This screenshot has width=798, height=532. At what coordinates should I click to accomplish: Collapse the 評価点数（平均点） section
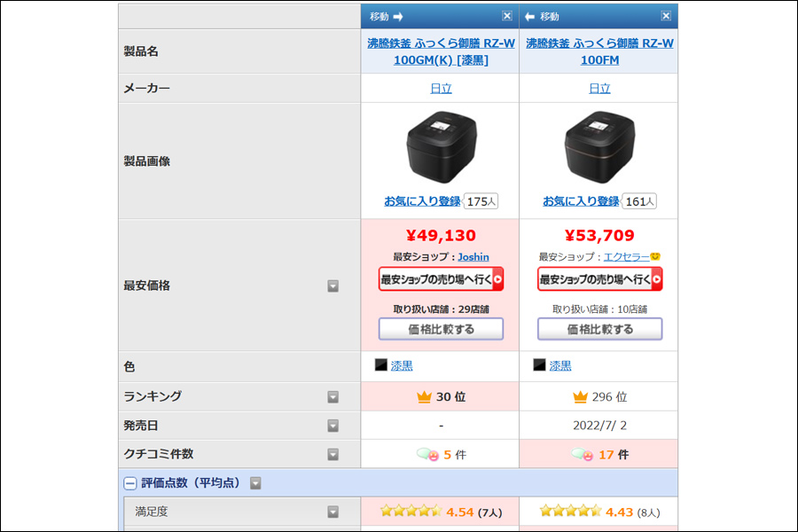[x=130, y=483]
